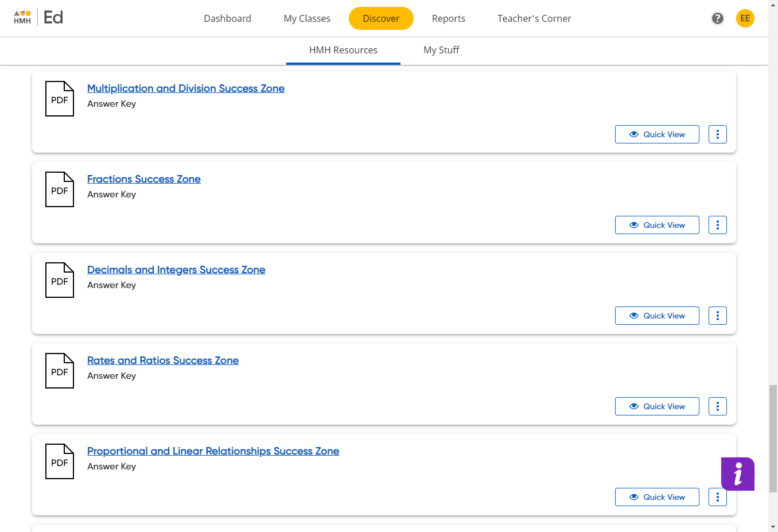The width and height of the screenshot is (778, 532).
Task: Open the help question mark icon
Action: click(x=717, y=18)
